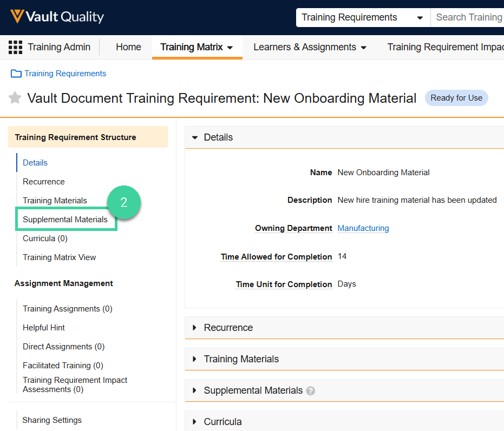The image size is (504, 431).
Task: Expand the Recurrence section
Action: tap(194, 328)
